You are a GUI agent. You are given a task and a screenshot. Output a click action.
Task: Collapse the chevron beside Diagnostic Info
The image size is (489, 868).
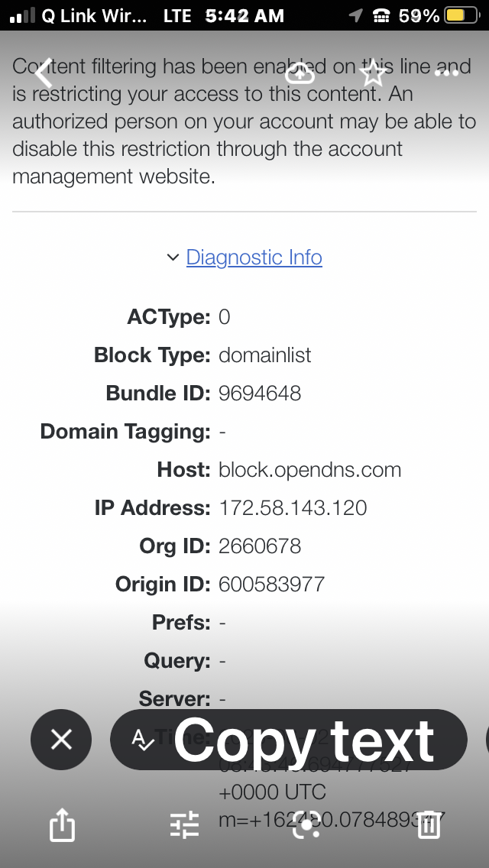pyautogui.click(x=173, y=258)
